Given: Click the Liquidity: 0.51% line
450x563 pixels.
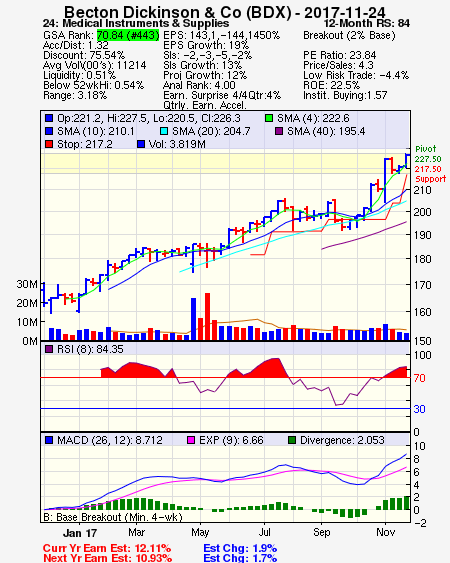Looking at the screenshot, I should pos(79,75).
